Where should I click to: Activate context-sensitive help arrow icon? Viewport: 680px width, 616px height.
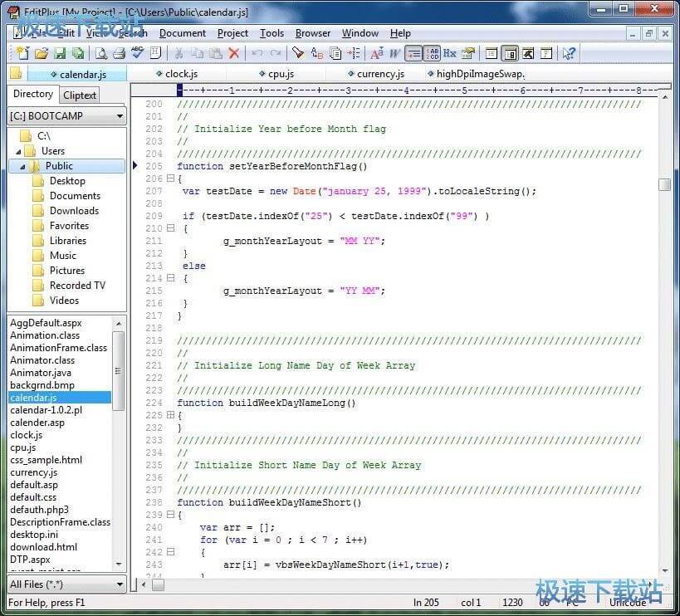pos(568,53)
